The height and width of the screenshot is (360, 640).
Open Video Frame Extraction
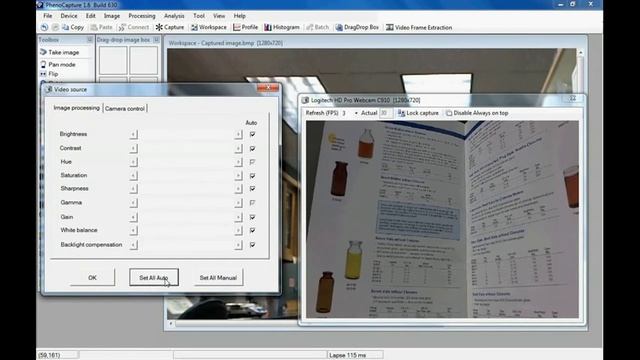419,27
